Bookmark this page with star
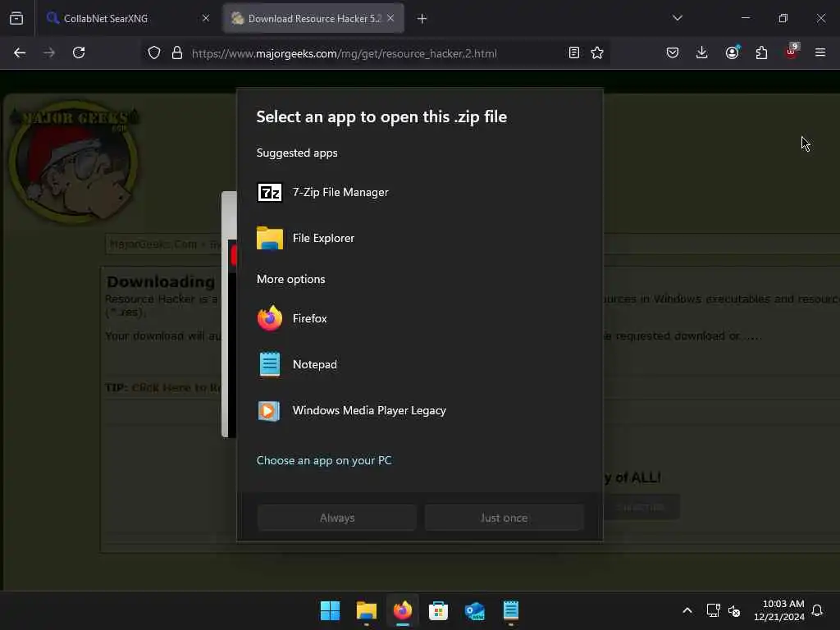Screen dimensions: 840x630 [x=597, y=52]
